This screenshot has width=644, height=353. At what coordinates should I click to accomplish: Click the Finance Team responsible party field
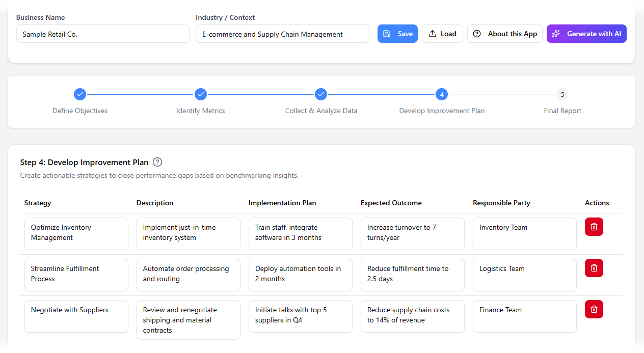point(524,316)
